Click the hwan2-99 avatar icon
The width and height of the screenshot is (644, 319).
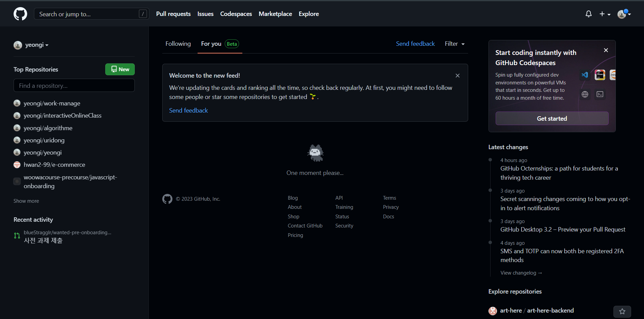pyautogui.click(x=17, y=165)
